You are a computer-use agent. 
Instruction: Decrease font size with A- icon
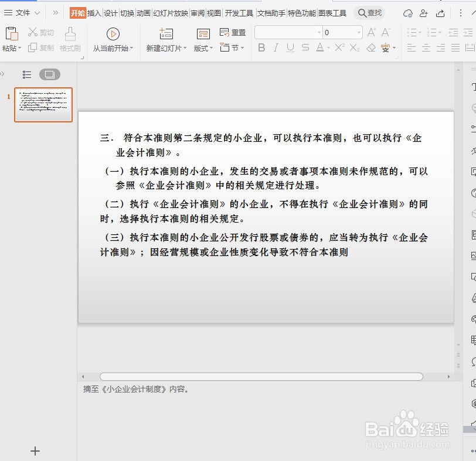386,32
